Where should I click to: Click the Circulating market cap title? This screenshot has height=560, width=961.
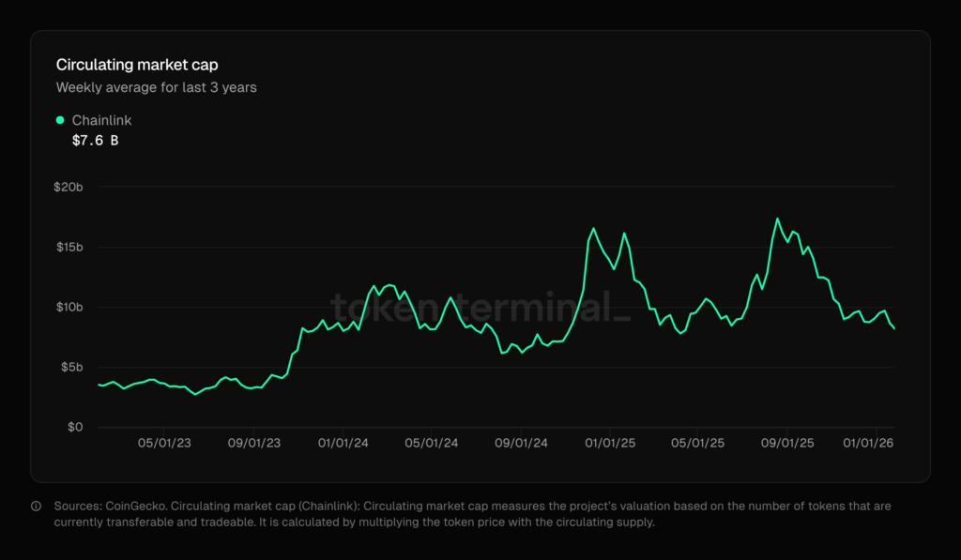coord(137,65)
